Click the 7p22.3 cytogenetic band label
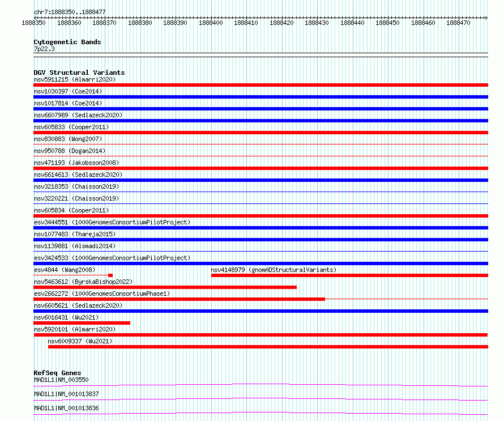The image size is (504, 421). click(44, 49)
